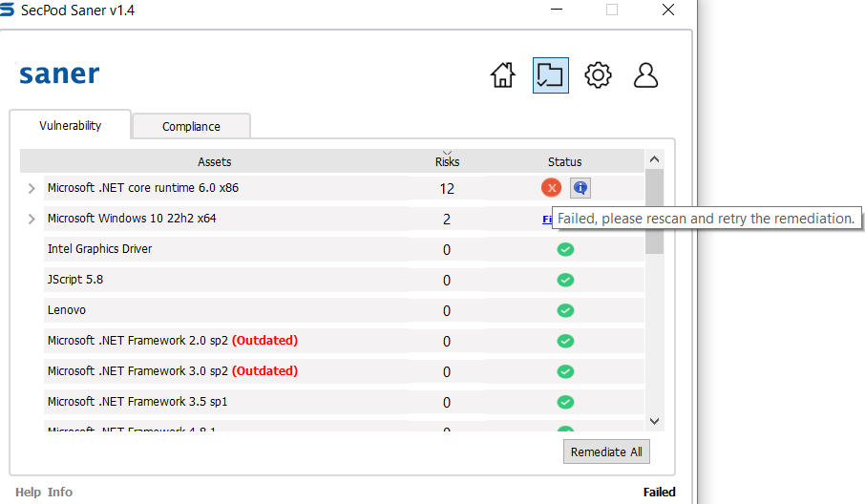Click the blue info icon for .NET core runtime
Screen dimensions: 865x504
point(580,187)
